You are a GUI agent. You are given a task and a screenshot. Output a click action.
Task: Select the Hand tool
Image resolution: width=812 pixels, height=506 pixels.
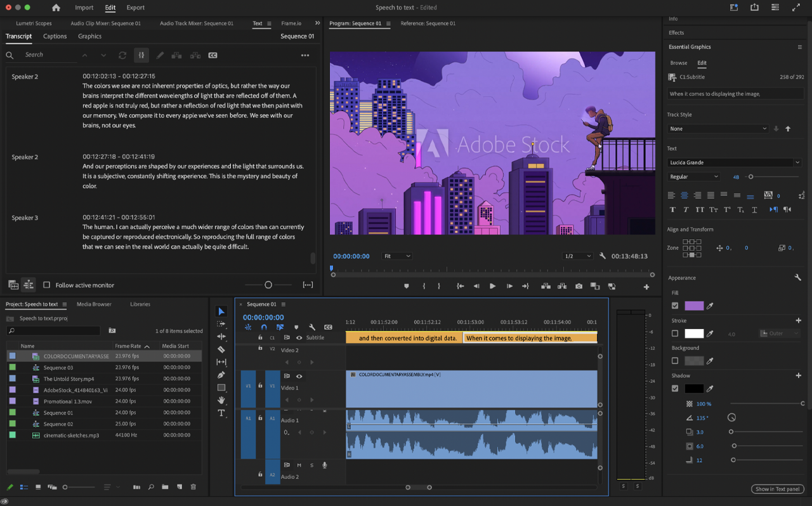(221, 400)
